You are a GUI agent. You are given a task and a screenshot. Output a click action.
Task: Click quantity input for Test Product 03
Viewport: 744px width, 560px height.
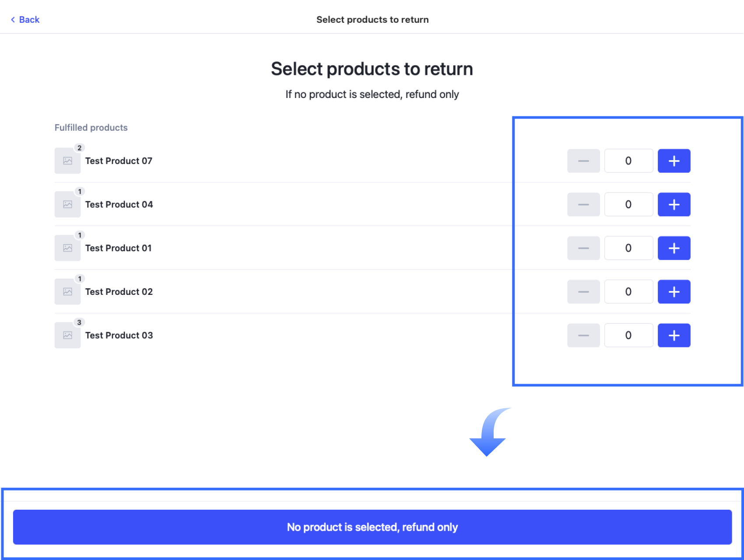628,336
